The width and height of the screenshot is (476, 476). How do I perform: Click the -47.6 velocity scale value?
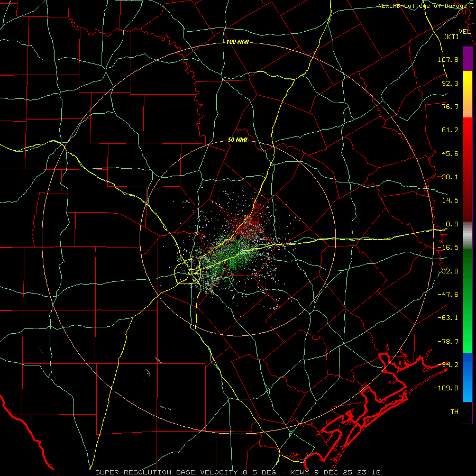click(x=448, y=295)
